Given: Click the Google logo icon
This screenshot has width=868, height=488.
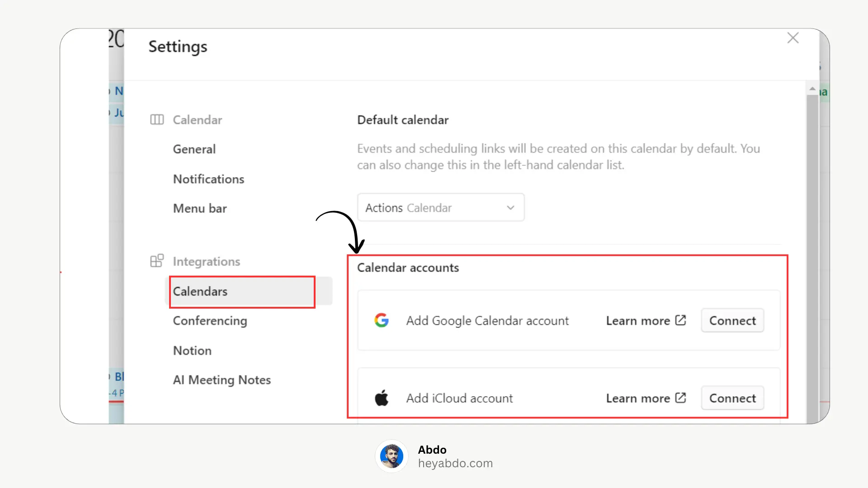Looking at the screenshot, I should (x=382, y=320).
